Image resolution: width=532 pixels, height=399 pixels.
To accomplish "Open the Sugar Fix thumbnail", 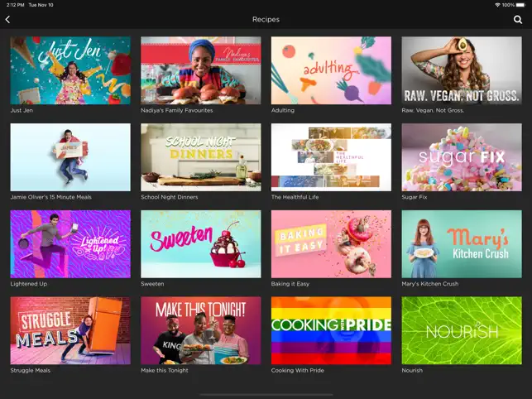I will (x=462, y=157).
